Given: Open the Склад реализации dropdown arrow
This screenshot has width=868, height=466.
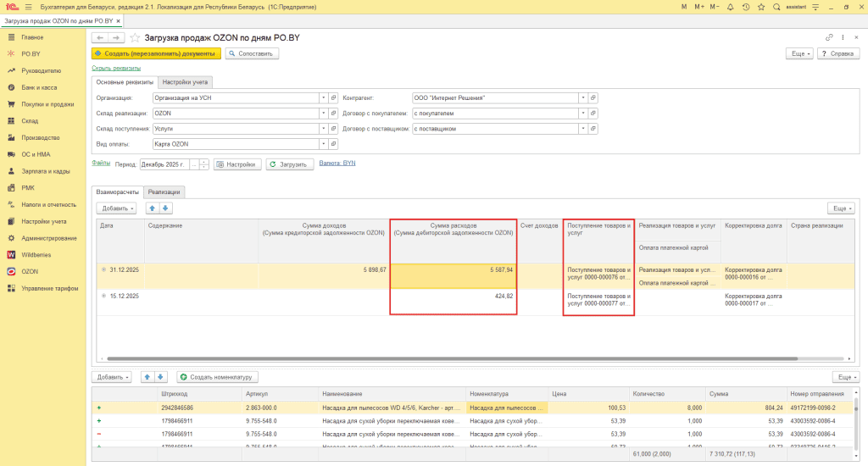Looking at the screenshot, I should 323,114.
